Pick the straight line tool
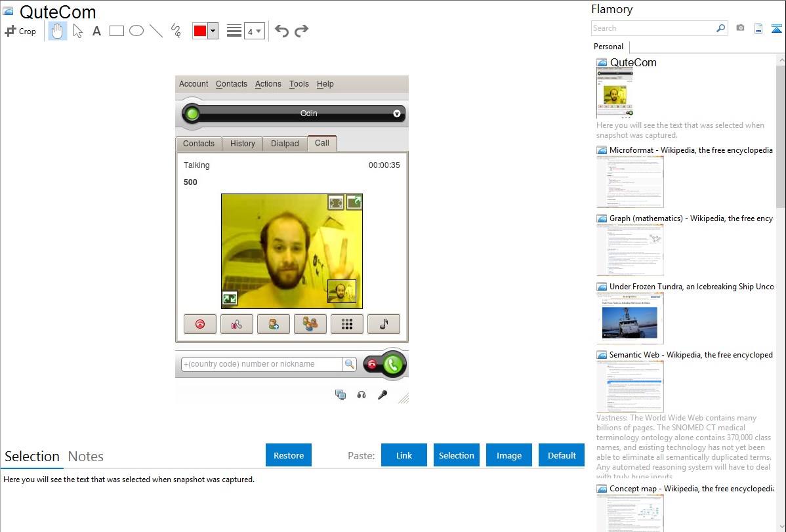The width and height of the screenshot is (786, 532). pos(156,31)
